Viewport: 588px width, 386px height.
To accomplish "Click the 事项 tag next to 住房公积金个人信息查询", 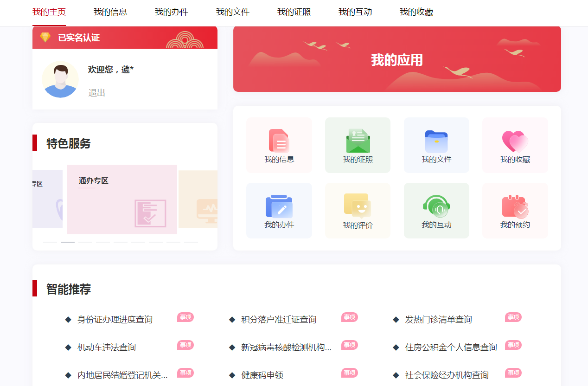I will click(513, 345).
